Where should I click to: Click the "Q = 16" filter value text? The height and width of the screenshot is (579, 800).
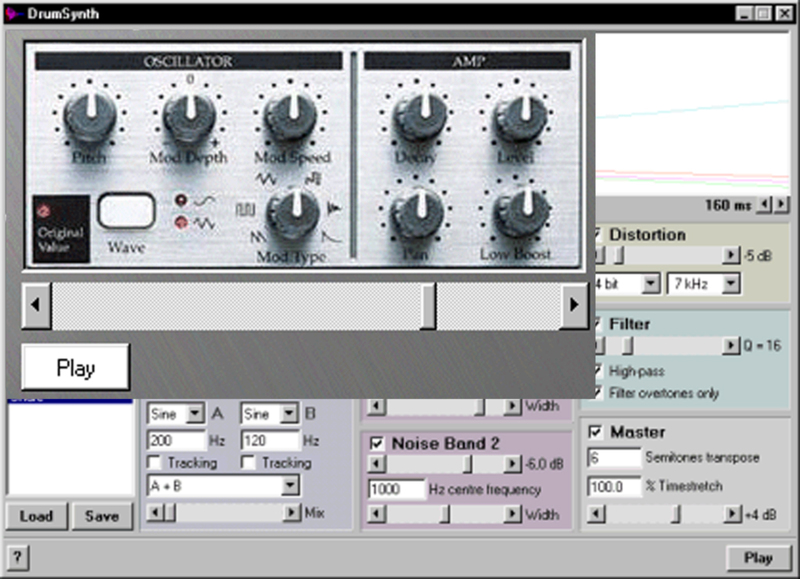pyautogui.click(x=762, y=346)
